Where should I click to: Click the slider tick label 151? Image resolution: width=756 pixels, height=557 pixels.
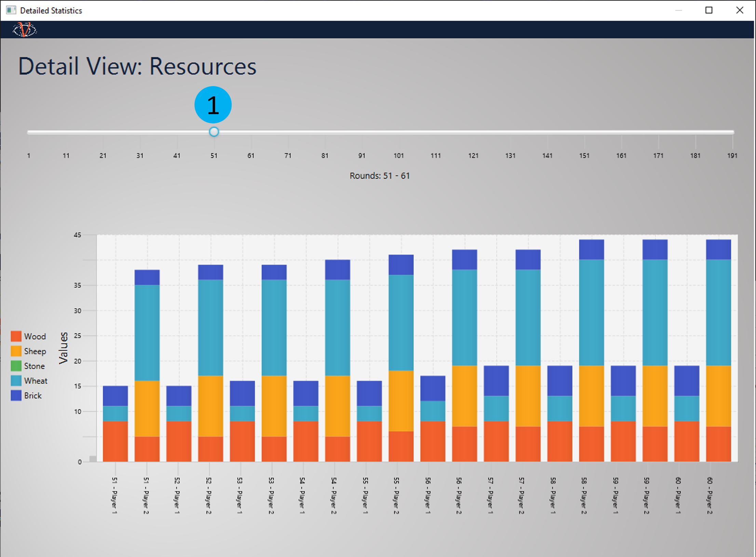[584, 155]
